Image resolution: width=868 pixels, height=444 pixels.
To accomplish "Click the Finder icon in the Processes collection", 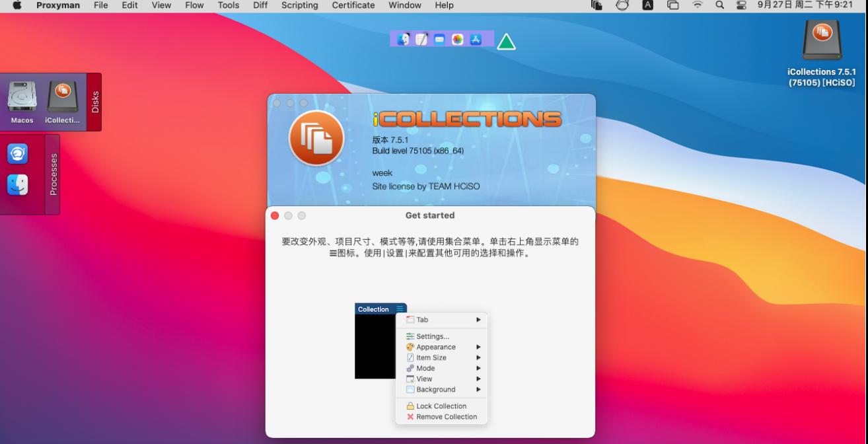I will click(18, 184).
